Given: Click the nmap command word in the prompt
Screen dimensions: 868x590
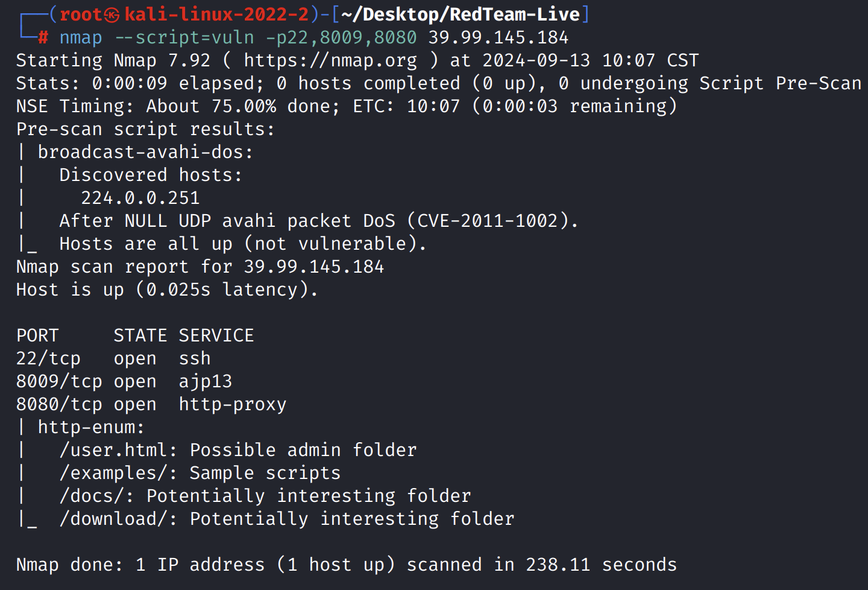Looking at the screenshot, I should click(81, 37).
